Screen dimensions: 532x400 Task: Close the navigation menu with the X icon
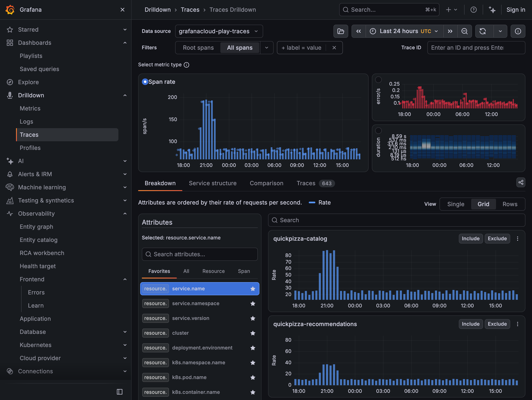(x=123, y=10)
